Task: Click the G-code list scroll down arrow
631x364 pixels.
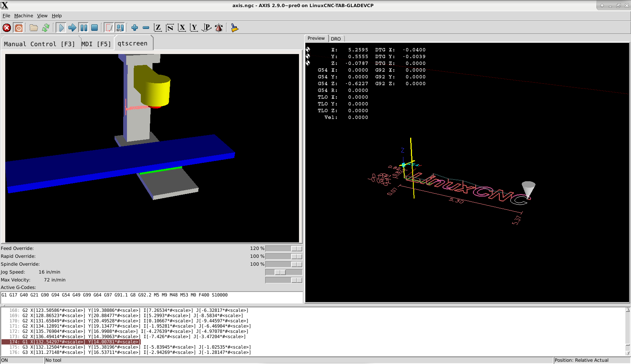Action: [x=628, y=353]
